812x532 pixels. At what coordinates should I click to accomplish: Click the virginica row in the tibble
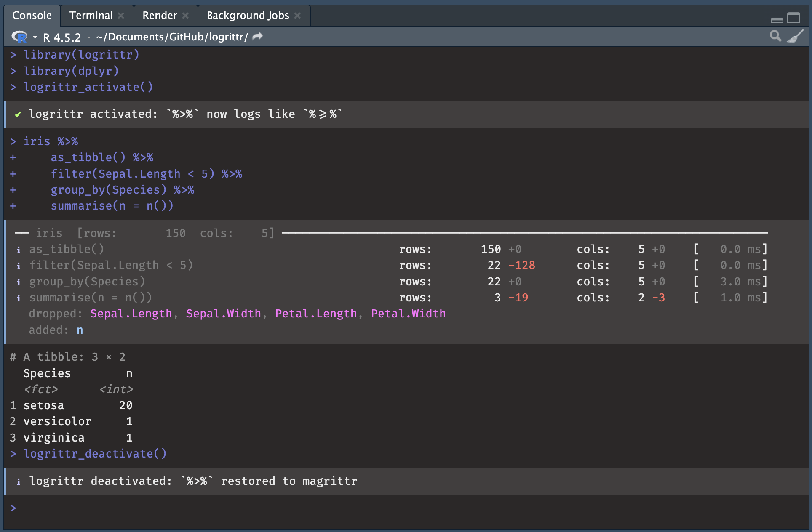71,438
